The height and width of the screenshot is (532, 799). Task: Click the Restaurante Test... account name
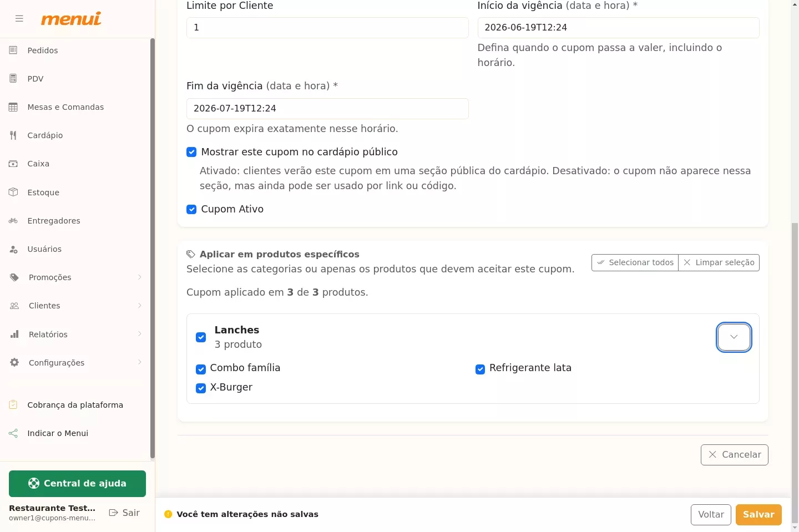click(52, 508)
